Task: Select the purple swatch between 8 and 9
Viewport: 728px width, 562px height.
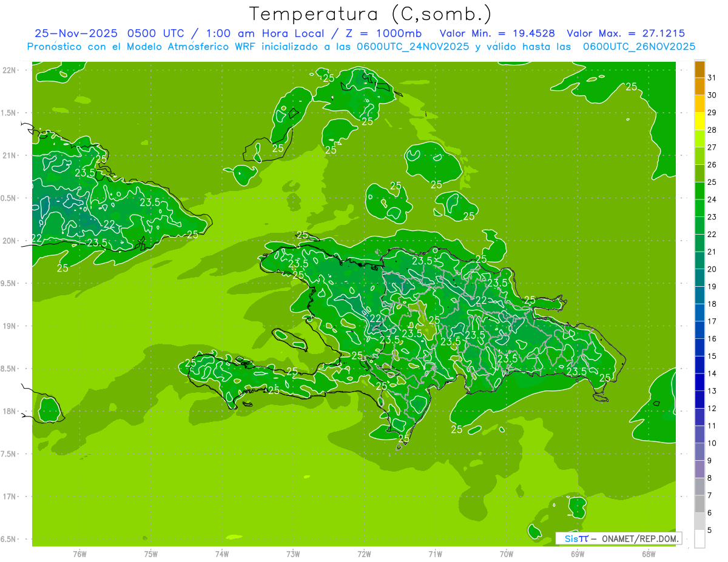Action: [x=699, y=469]
